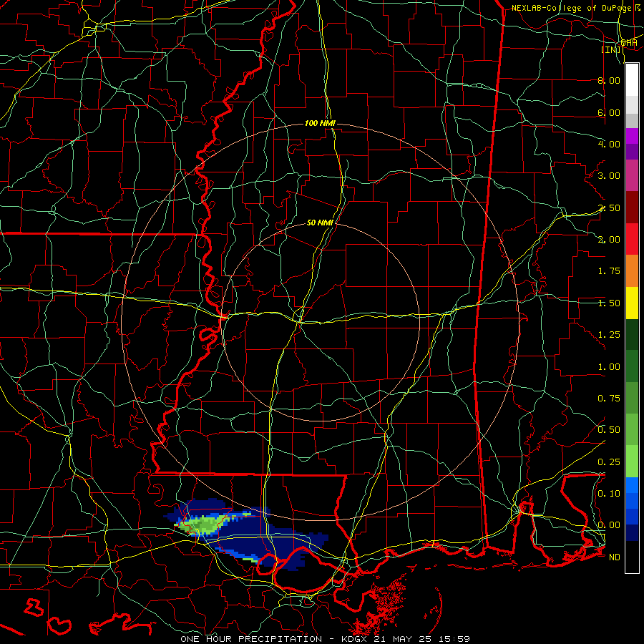Click the '8.00' legend value
Viewport: 644px width, 644px height.
[x=609, y=80]
